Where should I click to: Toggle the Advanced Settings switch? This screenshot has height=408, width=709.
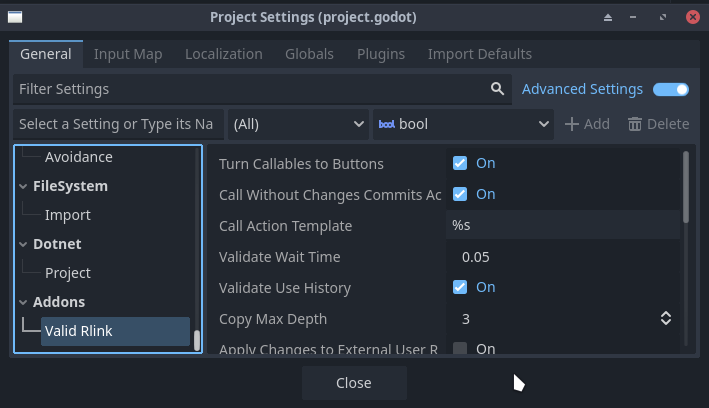click(671, 89)
